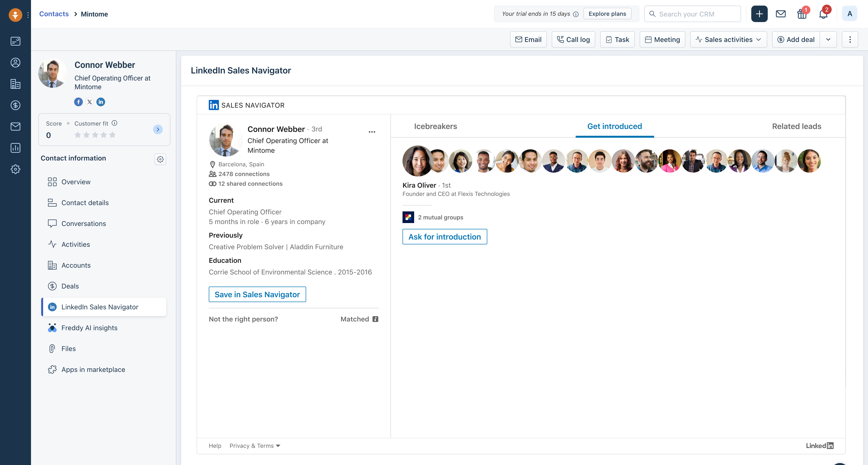Image resolution: width=868 pixels, height=465 pixels.
Task: Open the arrow dropdown beside Add deal
Action: pos(828,40)
